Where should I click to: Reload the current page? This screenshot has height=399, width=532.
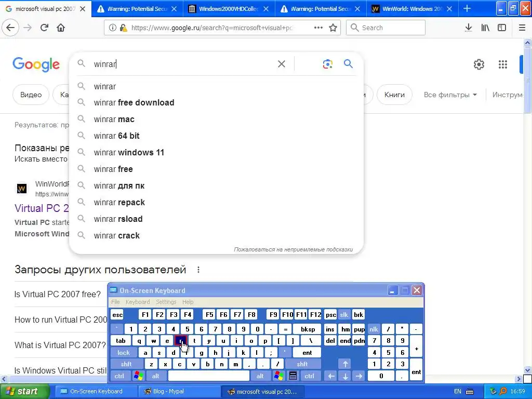pyautogui.click(x=44, y=28)
